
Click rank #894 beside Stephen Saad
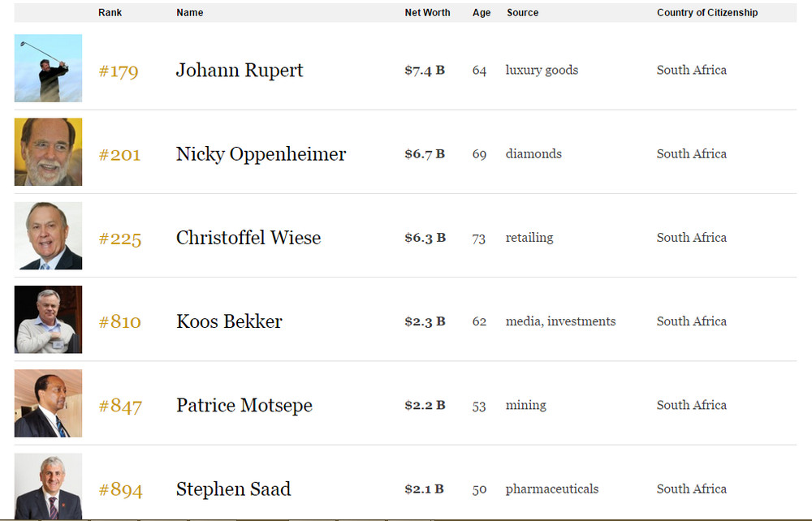pos(120,490)
